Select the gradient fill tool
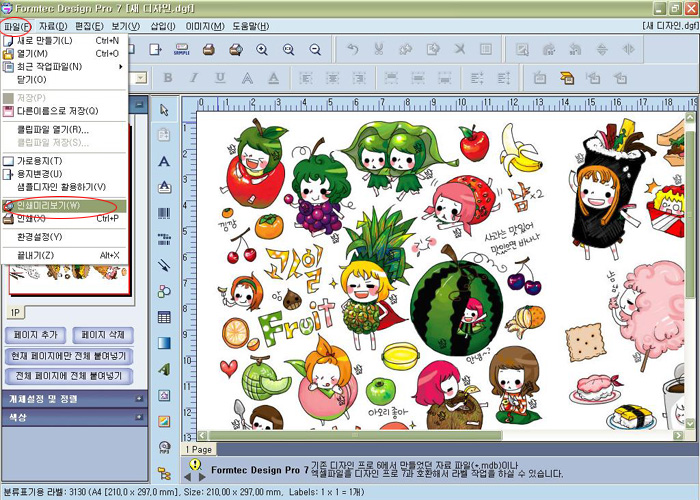The image size is (700, 500). pyautogui.click(x=164, y=343)
